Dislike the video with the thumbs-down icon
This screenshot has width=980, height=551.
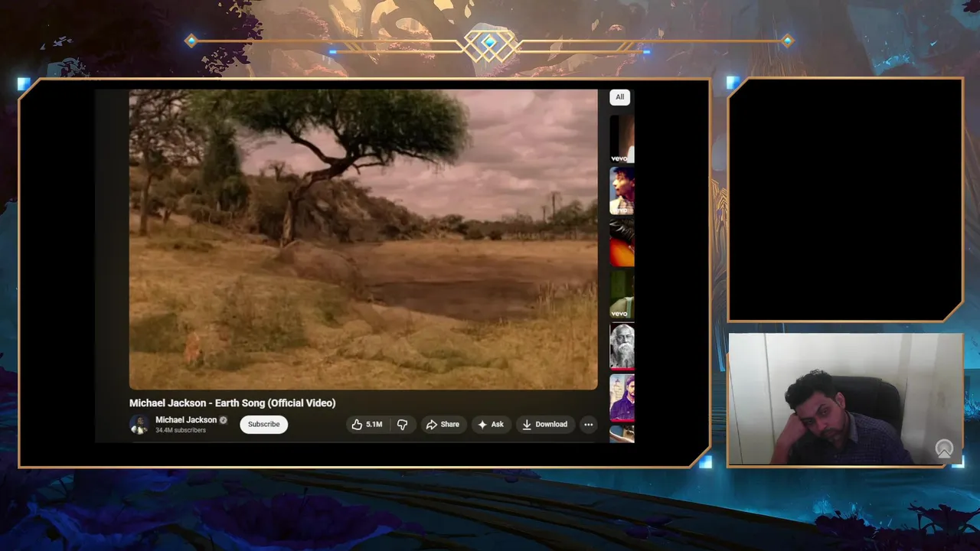(402, 424)
